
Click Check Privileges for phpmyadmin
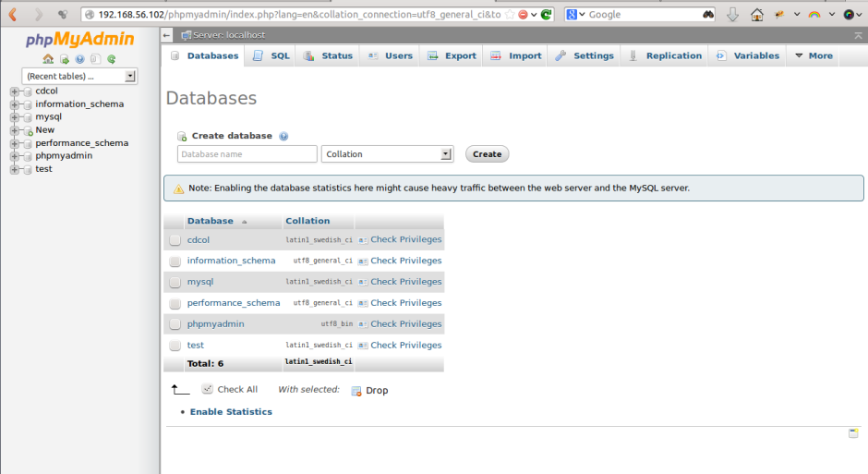405,324
